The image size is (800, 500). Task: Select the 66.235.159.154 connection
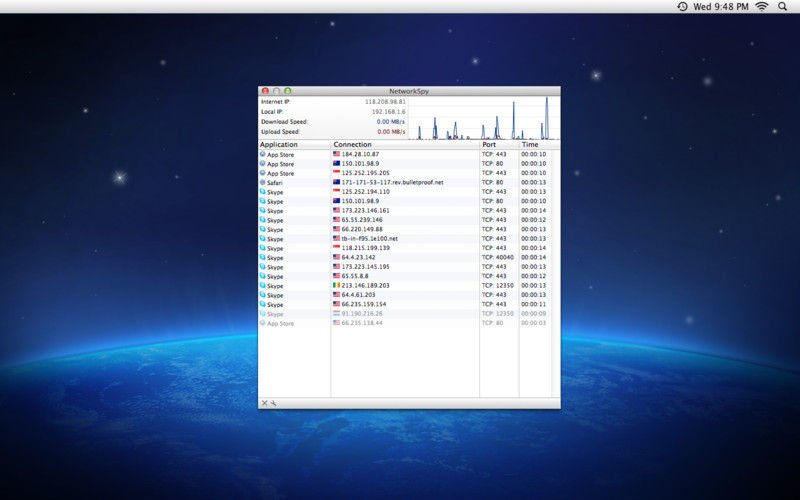[x=364, y=304]
